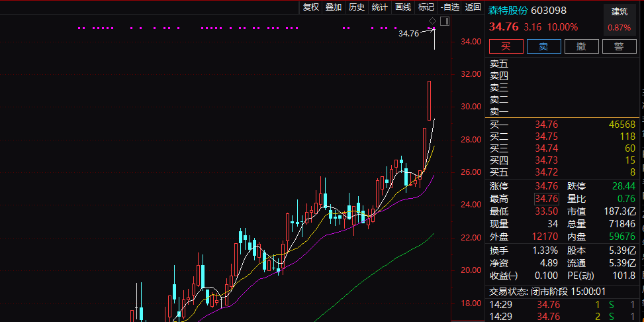This screenshot has width=644, height=322.
Task: Select the 卖一 ask row
Action: tap(563, 111)
